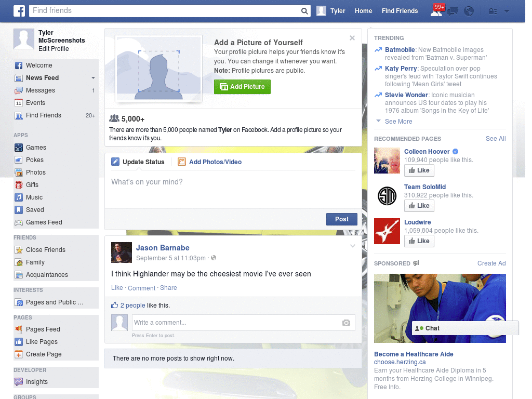Like the Loudwire page
This screenshot has height=399, width=532.
419,241
